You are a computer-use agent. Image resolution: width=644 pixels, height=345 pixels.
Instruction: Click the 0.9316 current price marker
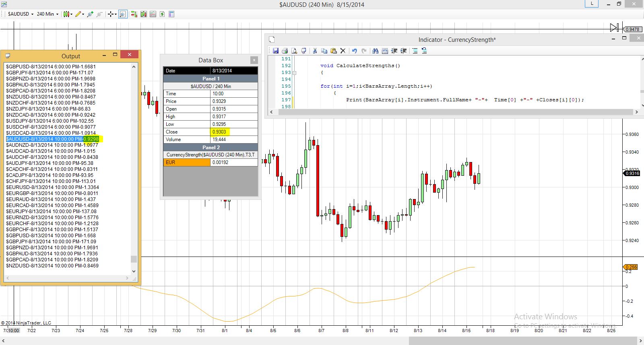pyautogui.click(x=632, y=173)
